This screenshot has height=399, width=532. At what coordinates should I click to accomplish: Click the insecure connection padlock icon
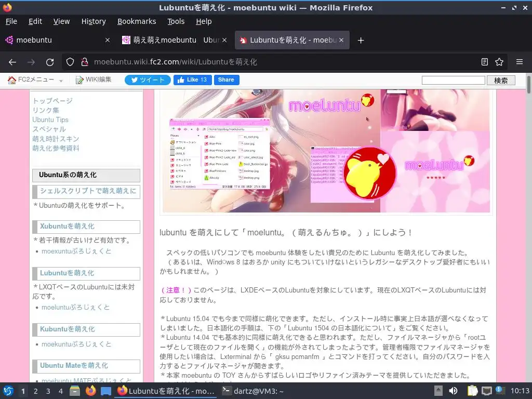85,62
